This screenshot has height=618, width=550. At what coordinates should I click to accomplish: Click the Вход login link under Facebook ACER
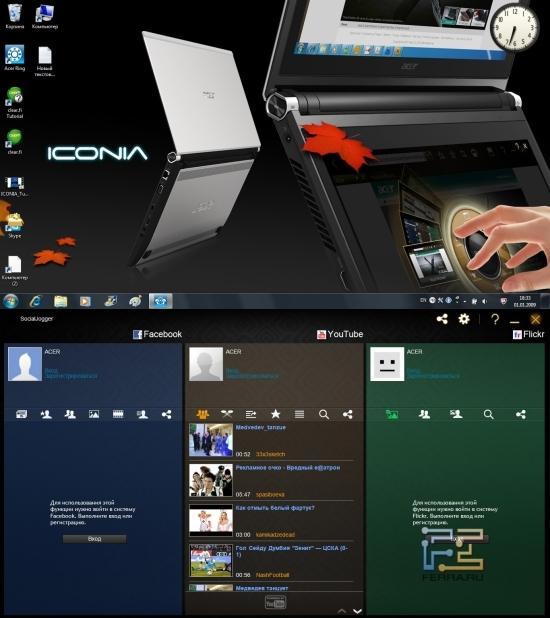[51, 370]
